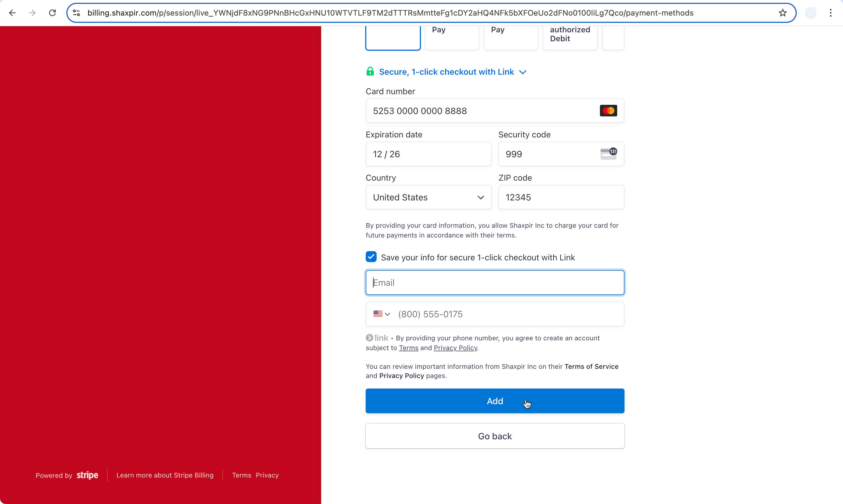
Task: Open the browser three-dot menu
Action: pos(830,13)
